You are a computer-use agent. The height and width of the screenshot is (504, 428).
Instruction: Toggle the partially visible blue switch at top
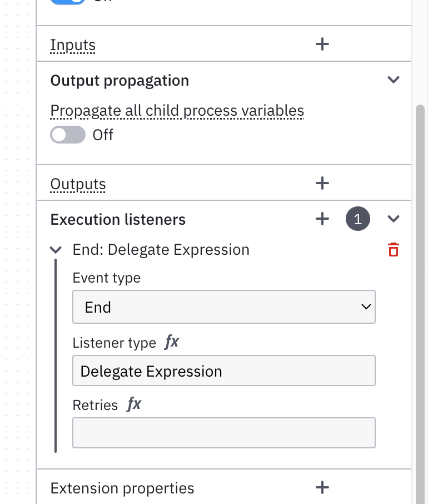coord(68,2)
